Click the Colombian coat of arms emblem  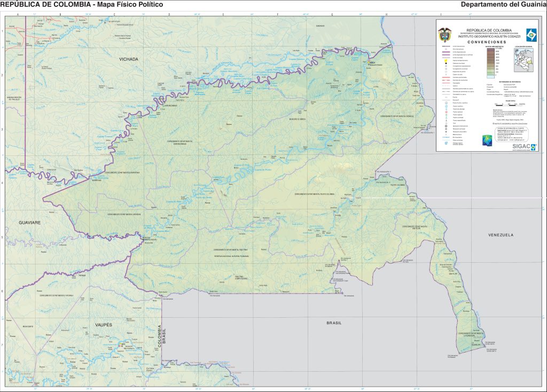tap(446, 34)
